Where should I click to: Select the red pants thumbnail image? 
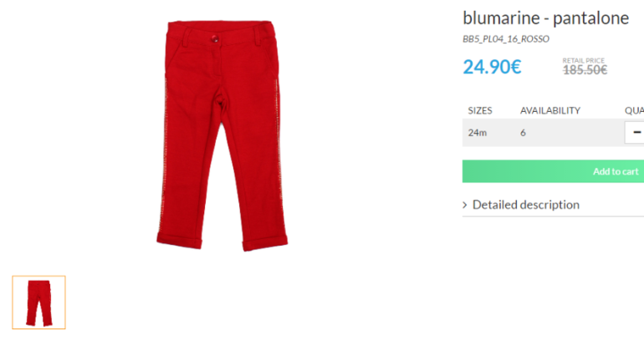pyautogui.click(x=38, y=302)
